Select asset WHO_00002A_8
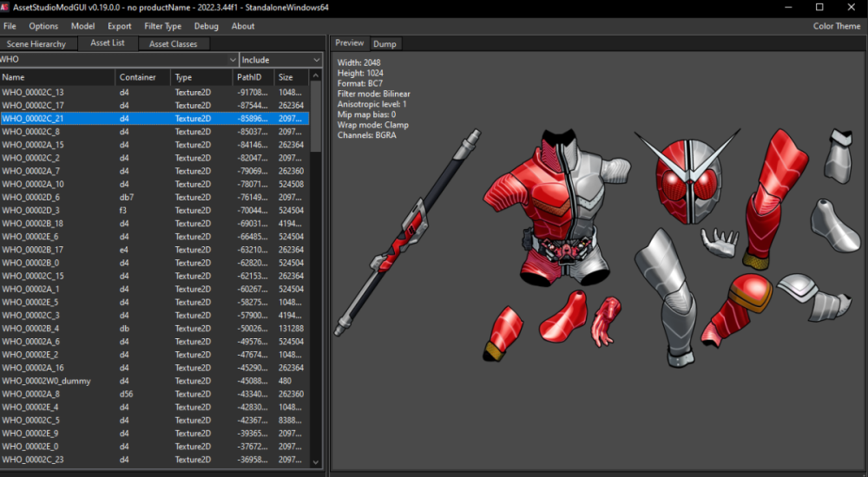Image resolution: width=868 pixels, height=477 pixels. (x=155, y=394)
